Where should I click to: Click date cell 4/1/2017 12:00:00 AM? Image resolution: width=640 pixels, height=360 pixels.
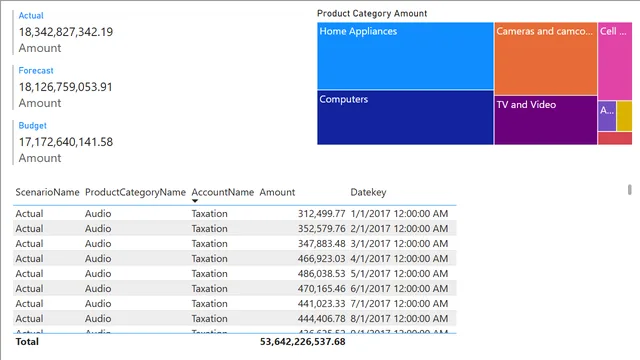pos(399,259)
